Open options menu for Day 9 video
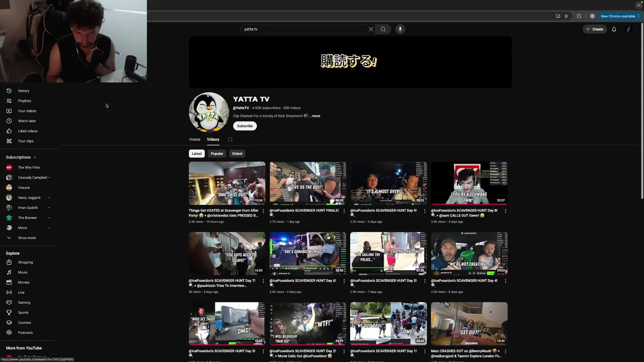This screenshot has width=644, height=362. click(x=425, y=211)
